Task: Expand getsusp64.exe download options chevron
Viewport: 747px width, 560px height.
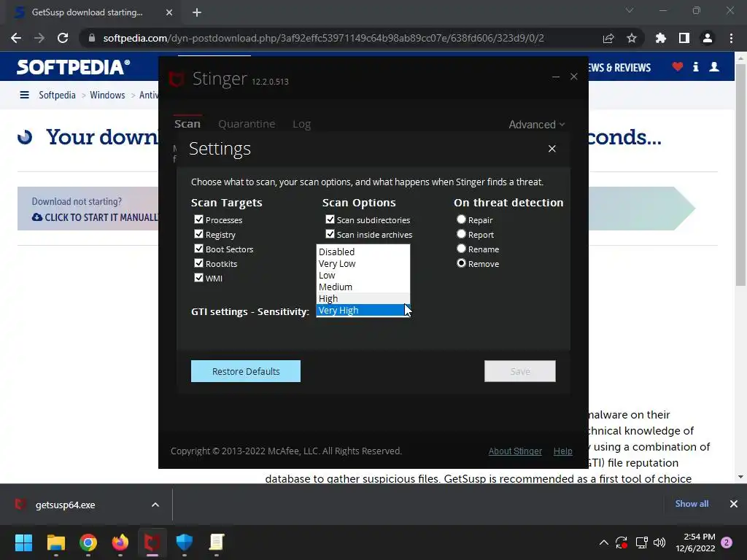Action: [x=155, y=505]
